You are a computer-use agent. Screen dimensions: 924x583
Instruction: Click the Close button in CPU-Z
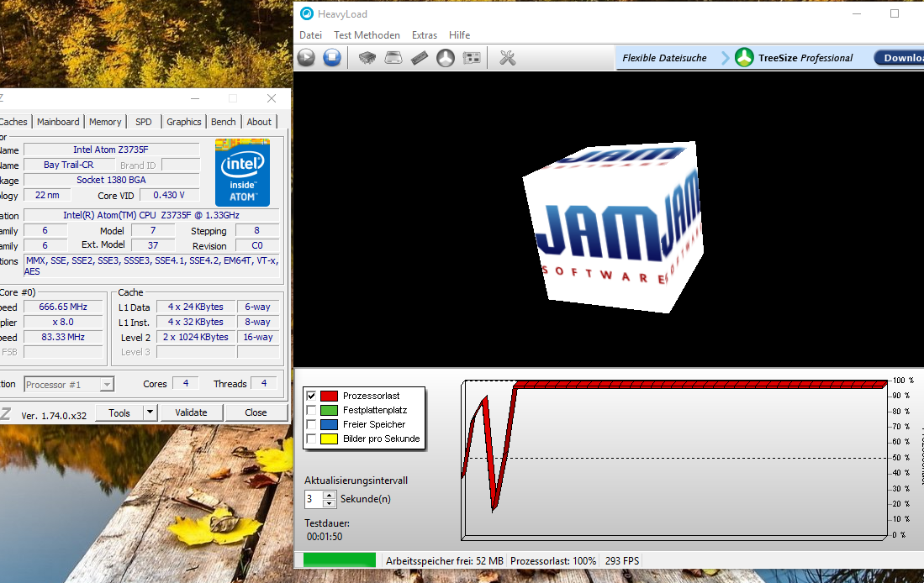tap(256, 412)
